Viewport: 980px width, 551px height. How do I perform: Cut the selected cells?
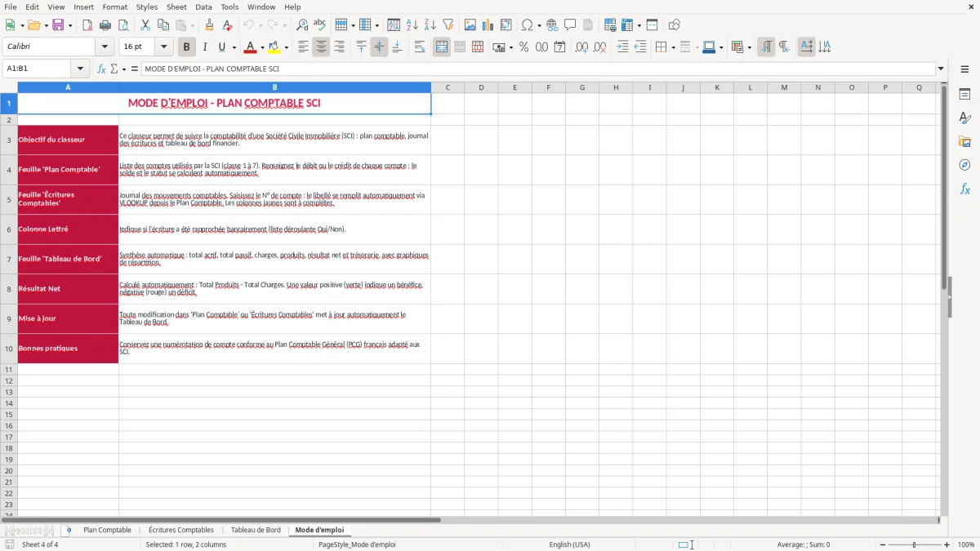[145, 25]
